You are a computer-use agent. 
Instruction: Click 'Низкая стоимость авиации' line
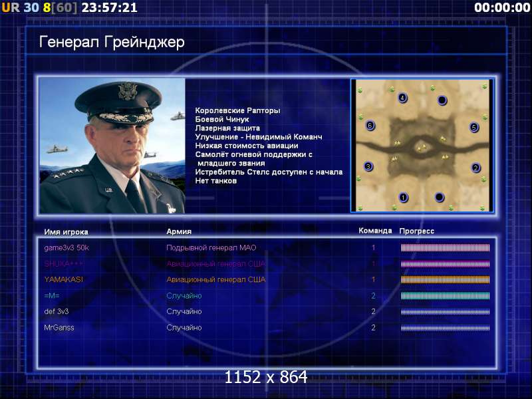[247, 146]
